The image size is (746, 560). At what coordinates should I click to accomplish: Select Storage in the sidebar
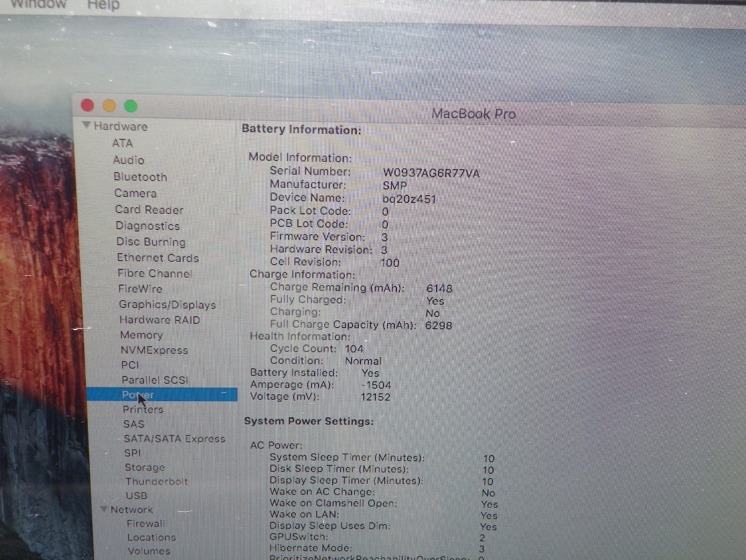(145, 467)
